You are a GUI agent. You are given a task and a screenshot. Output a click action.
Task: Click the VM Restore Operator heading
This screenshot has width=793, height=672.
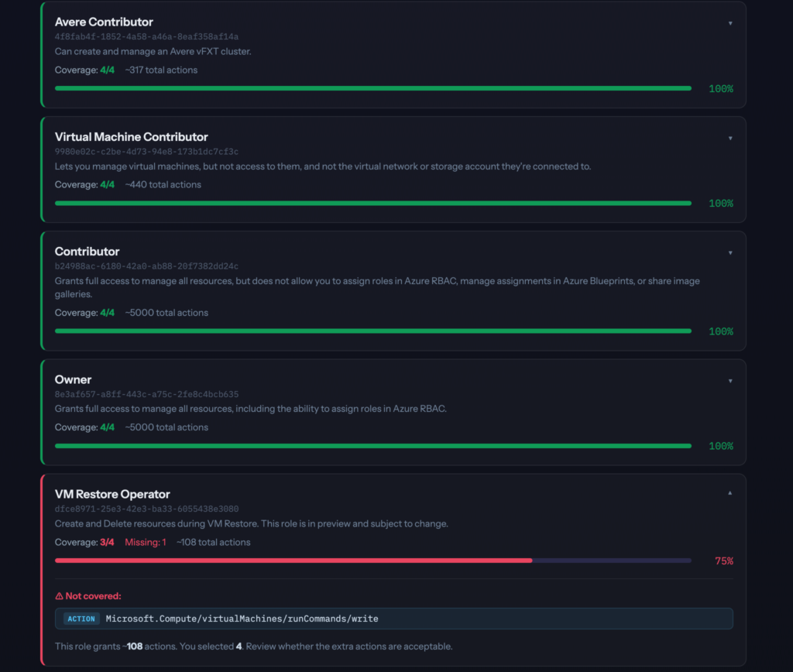pyautogui.click(x=112, y=494)
